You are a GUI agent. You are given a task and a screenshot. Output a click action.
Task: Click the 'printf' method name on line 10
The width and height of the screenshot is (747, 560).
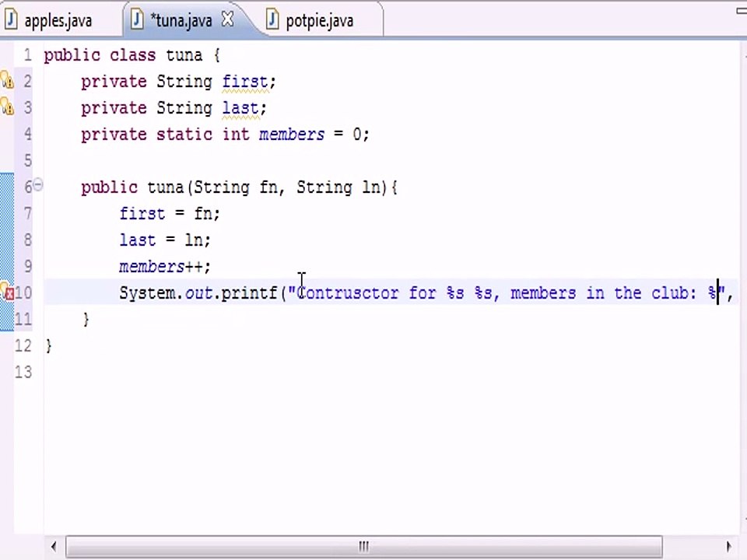249,293
